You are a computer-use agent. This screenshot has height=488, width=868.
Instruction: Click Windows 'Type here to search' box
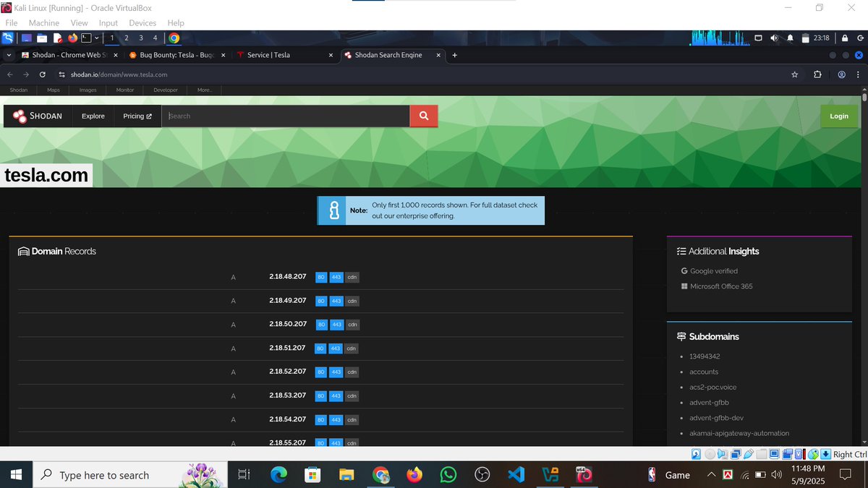(x=130, y=475)
